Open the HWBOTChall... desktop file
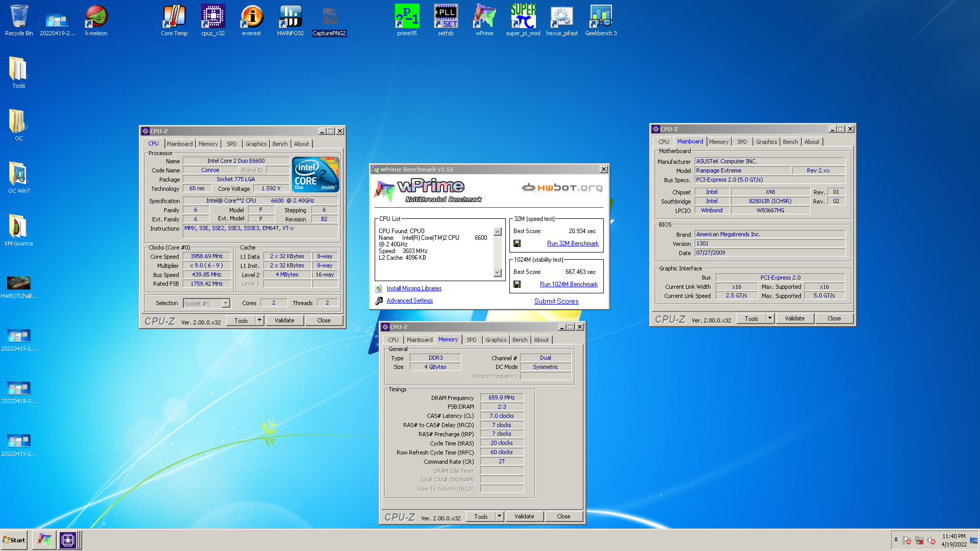Image resolution: width=980 pixels, height=551 pixels. tap(19, 287)
